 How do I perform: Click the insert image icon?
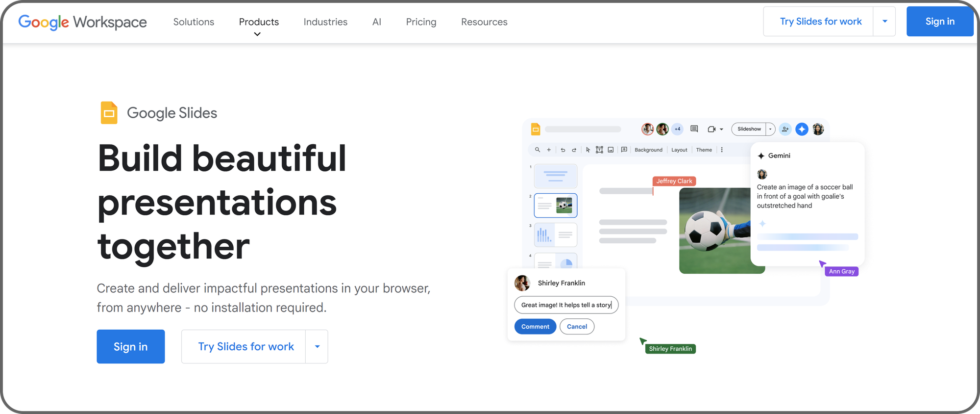tap(611, 150)
